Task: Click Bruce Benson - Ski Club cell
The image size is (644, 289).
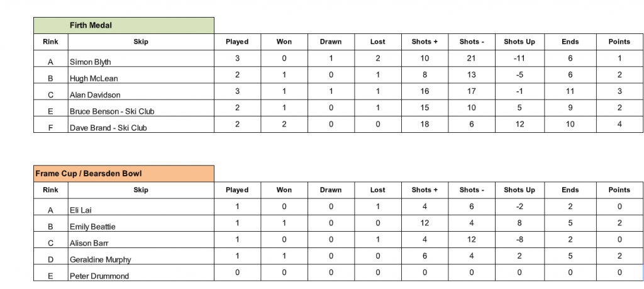Action: coord(141,111)
